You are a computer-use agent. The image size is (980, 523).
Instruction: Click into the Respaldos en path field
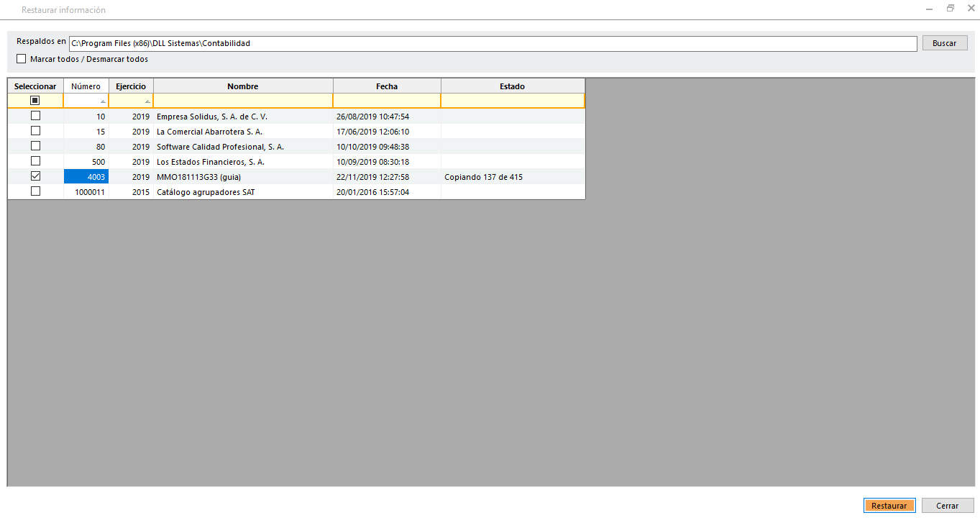pyautogui.click(x=493, y=44)
